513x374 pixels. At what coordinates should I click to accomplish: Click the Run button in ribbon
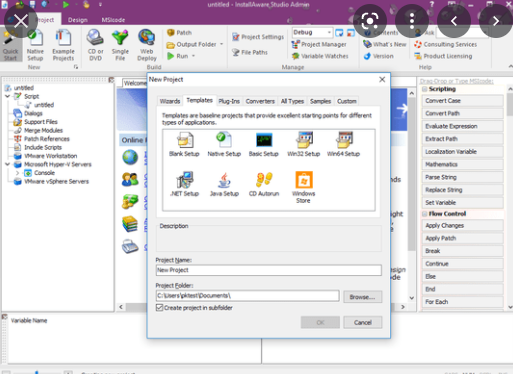click(178, 56)
